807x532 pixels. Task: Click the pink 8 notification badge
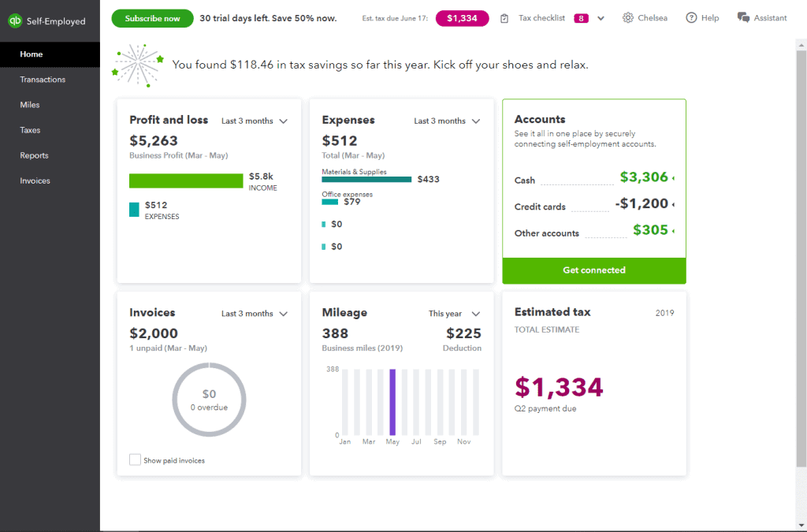coord(579,17)
